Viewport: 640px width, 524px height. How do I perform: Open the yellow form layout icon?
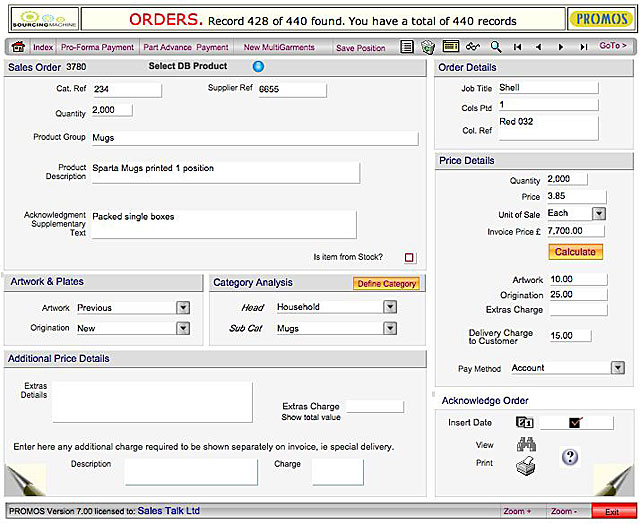(x=451, y=47)
